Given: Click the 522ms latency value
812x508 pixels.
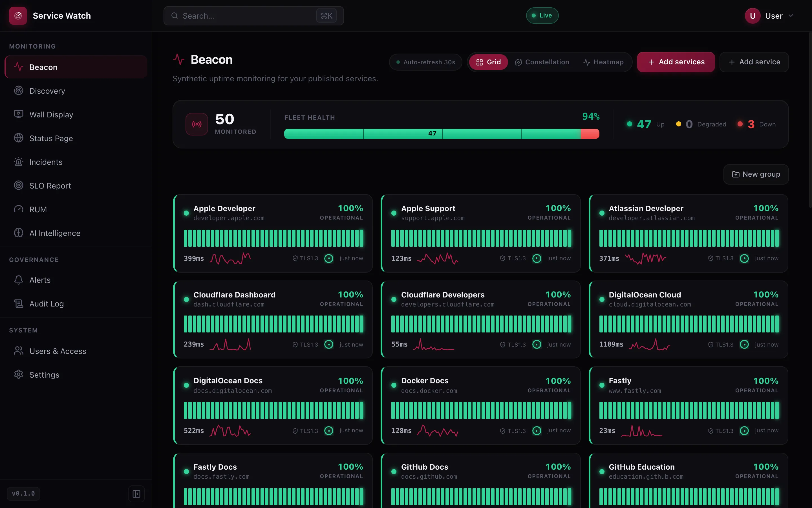Looking at the screenshot, I should pos(194,431).
